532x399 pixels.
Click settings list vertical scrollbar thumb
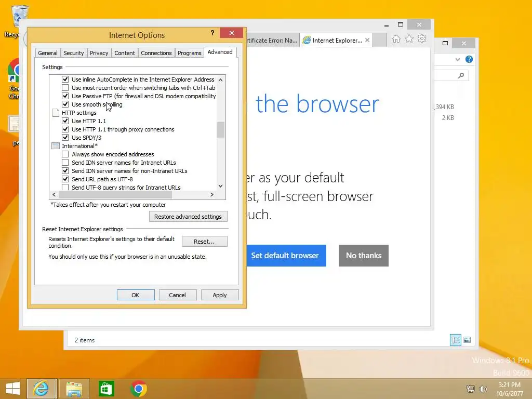[220, 129]
